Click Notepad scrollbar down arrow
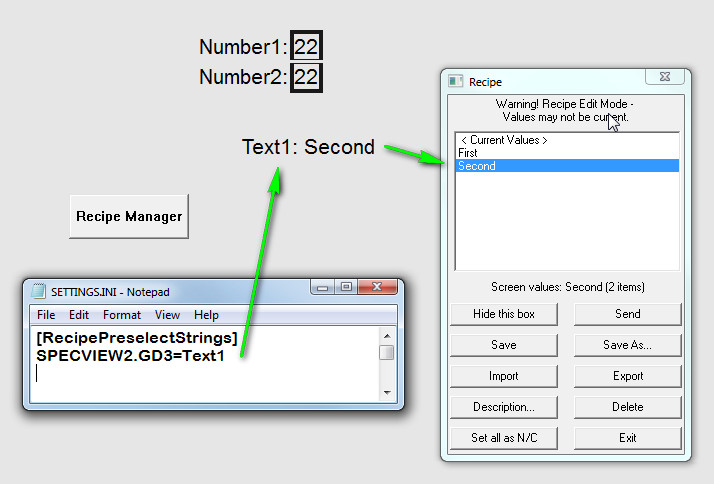 387,392
